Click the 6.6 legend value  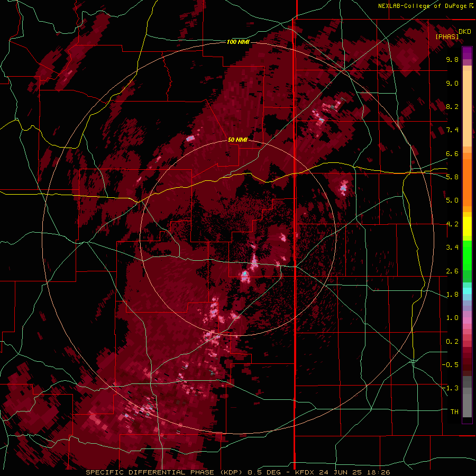click(x=452, y=153)
